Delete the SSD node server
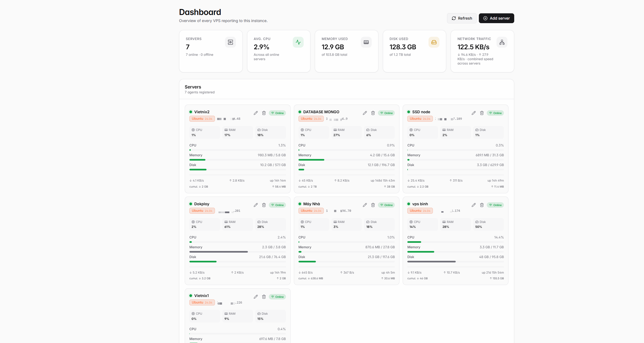This screenshot has width=644, height=343. pos(482,113)
